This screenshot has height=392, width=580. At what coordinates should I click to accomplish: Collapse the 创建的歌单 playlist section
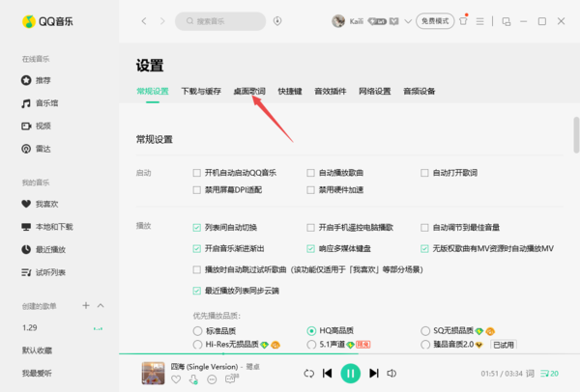coord(101,305)
